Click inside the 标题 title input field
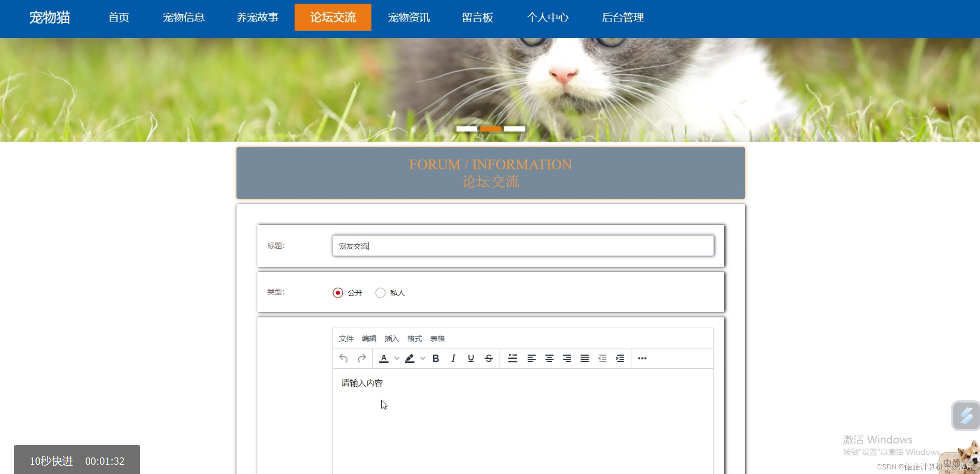This screenshot has height=474, width=980. tap(523, 246)
